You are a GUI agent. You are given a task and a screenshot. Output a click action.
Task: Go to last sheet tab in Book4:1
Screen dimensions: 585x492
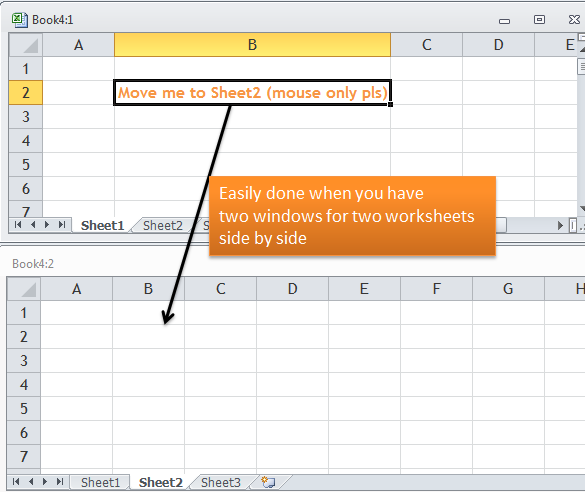pyautogui.click(x=62, y=225)
